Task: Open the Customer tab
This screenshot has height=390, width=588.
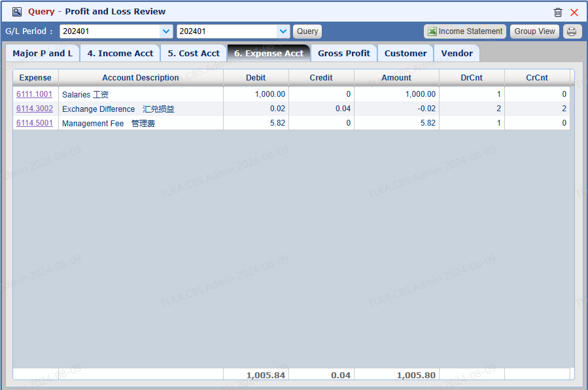Action: (x=406, y=53)
